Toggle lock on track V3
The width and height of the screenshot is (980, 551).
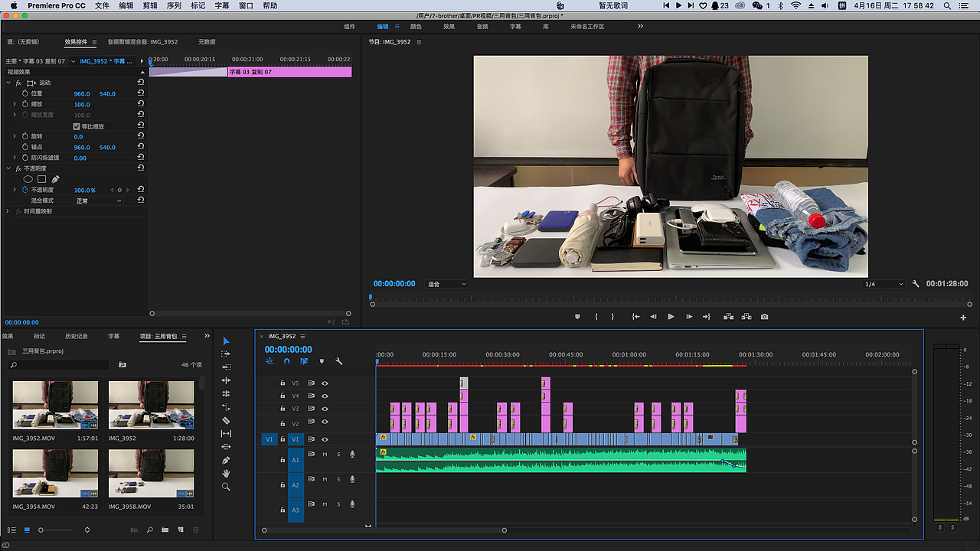click(282, 409)
